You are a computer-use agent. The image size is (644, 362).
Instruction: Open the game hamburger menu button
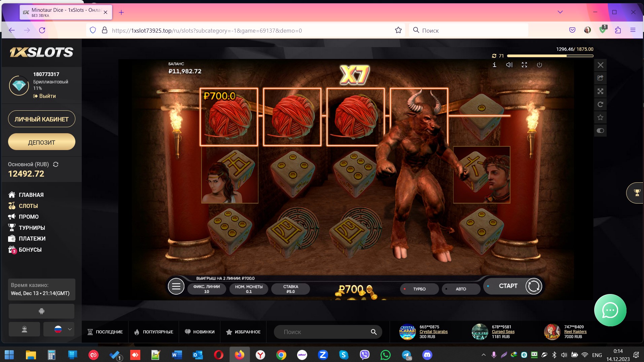[176, 286]
